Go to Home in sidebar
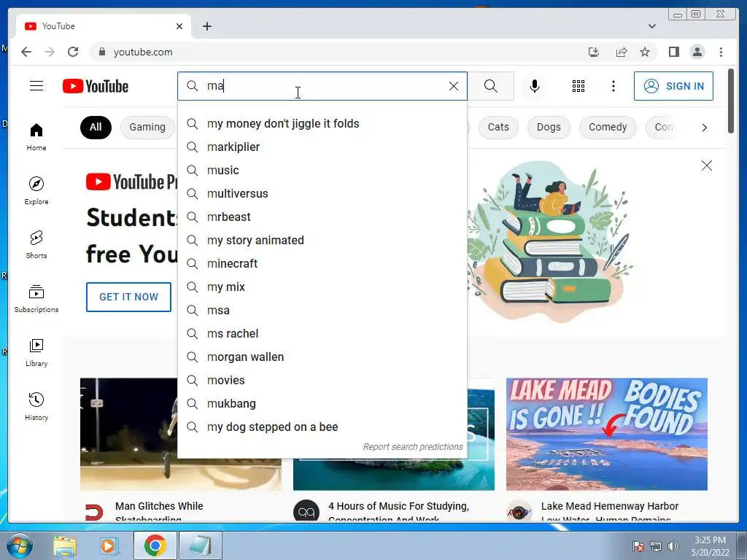 (x=36, y=137)
